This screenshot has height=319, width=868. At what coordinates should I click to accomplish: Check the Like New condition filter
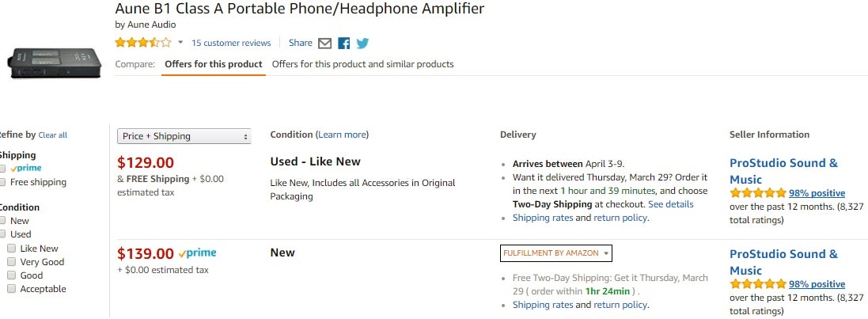click(11, 249)
